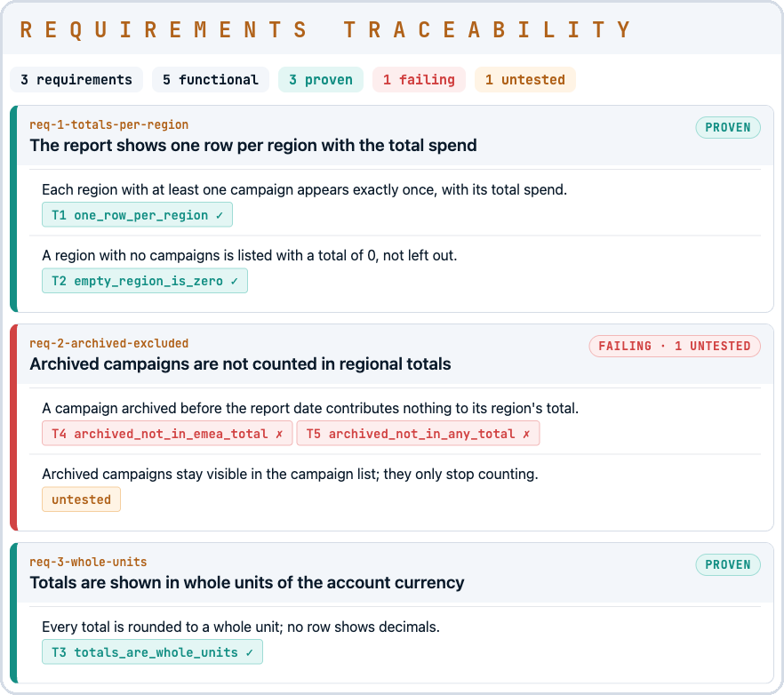Click title 'Archived campaigns are not counted in regional totals'
Viewport: 784px width, 695px height.
[240, 363]
